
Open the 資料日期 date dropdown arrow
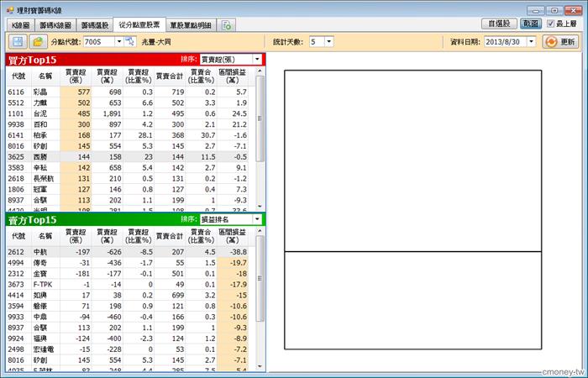[532, 41]
